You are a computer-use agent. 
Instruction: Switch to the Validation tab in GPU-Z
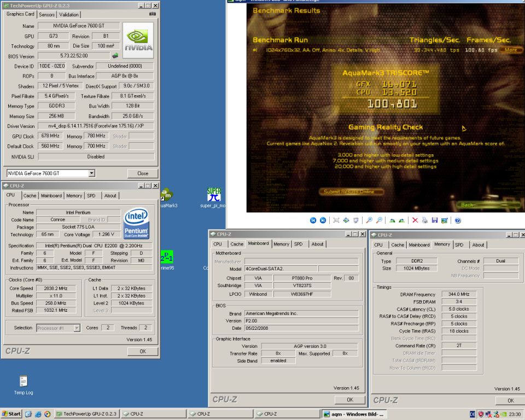point(69,14)
